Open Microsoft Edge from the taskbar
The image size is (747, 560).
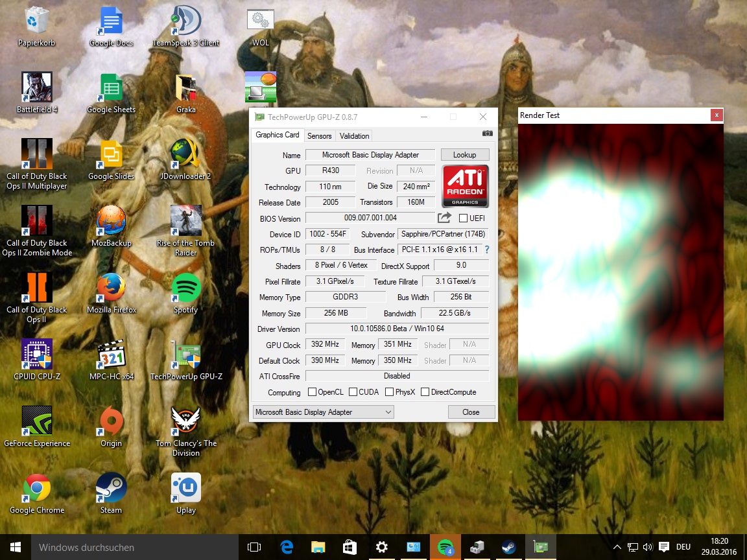click(x=287, y=547)
